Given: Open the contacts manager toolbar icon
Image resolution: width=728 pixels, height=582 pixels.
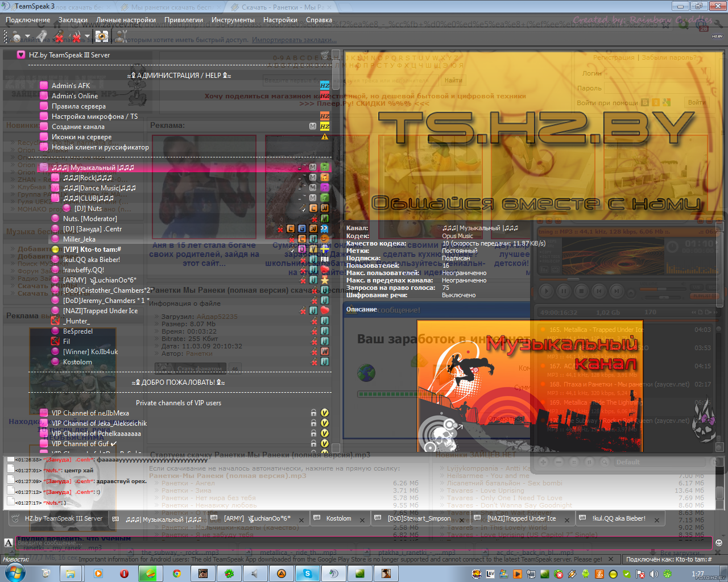Looking at the screenshot, I should coord(121,37).
